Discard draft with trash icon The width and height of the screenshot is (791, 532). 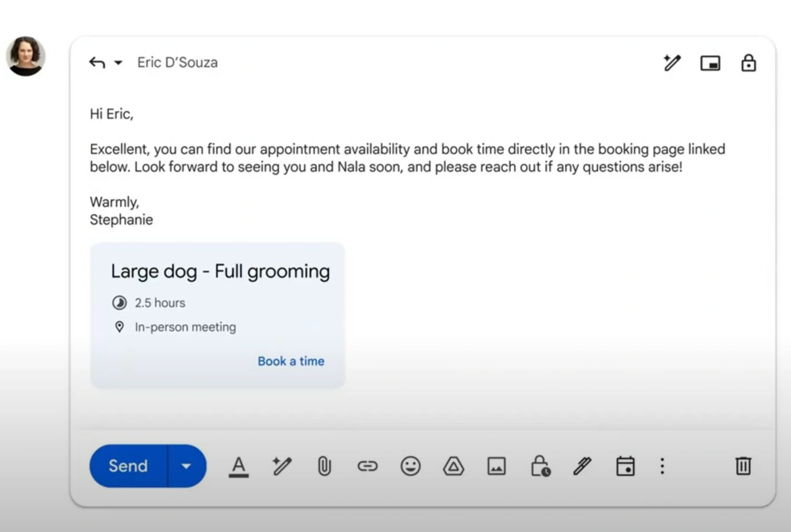pos(743,466)
